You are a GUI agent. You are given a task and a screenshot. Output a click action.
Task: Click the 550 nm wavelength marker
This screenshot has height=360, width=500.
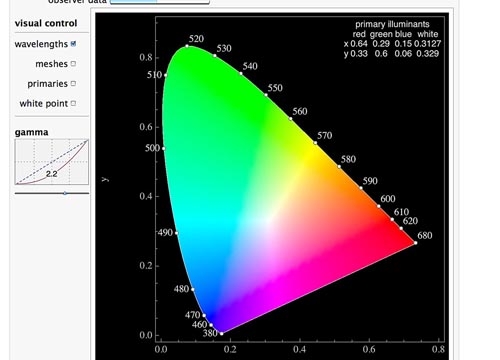point(266,95)
